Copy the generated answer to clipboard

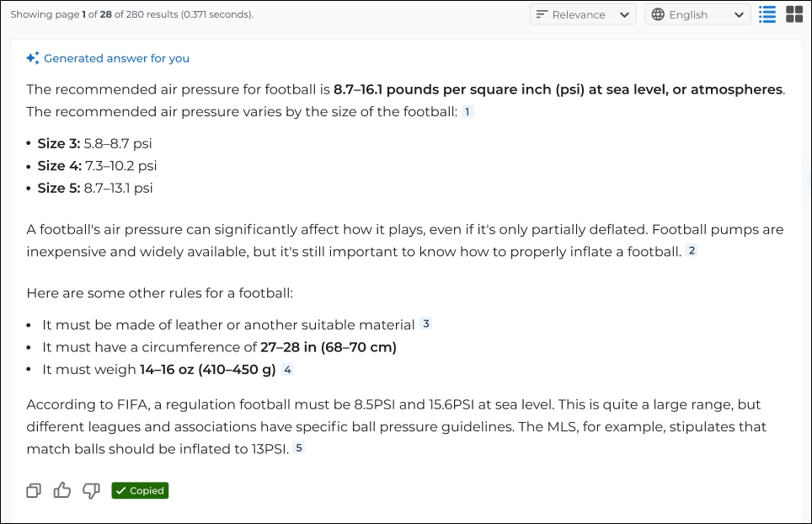pos(34,490)
